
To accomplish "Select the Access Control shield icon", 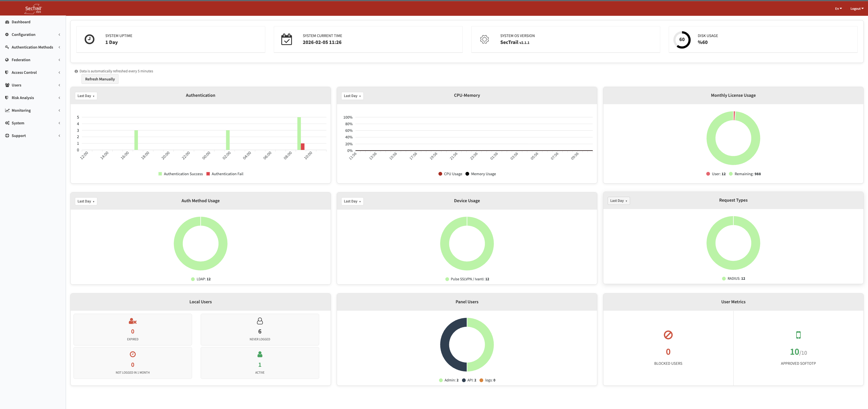I will point(7,72).
